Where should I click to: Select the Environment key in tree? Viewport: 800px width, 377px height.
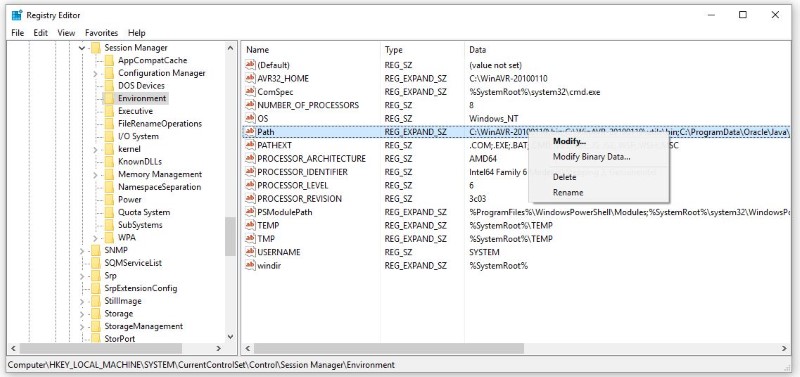(x=142, y=98)
